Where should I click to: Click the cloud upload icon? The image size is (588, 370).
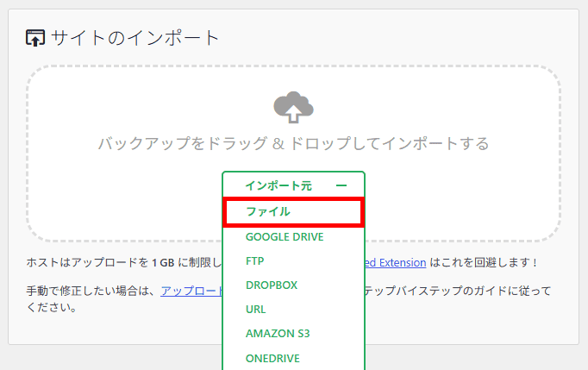(x=293, y=107)
